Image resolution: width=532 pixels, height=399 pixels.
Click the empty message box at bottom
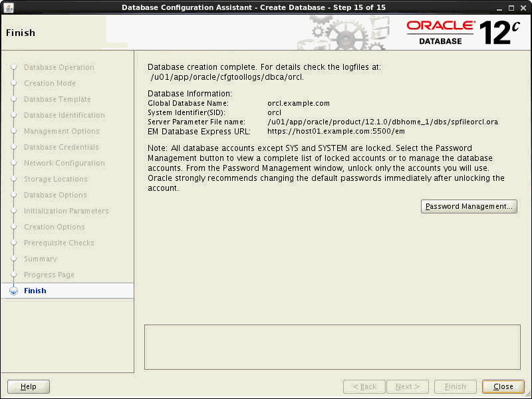(x=332, y=346)
